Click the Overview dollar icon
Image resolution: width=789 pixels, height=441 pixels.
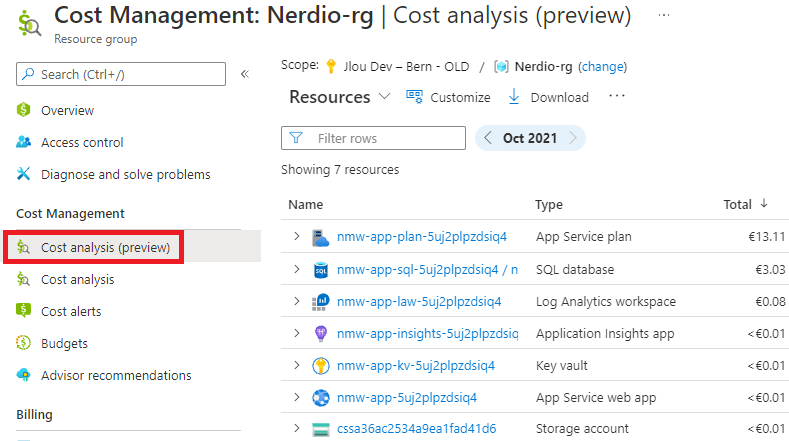(x=24, y=110)
